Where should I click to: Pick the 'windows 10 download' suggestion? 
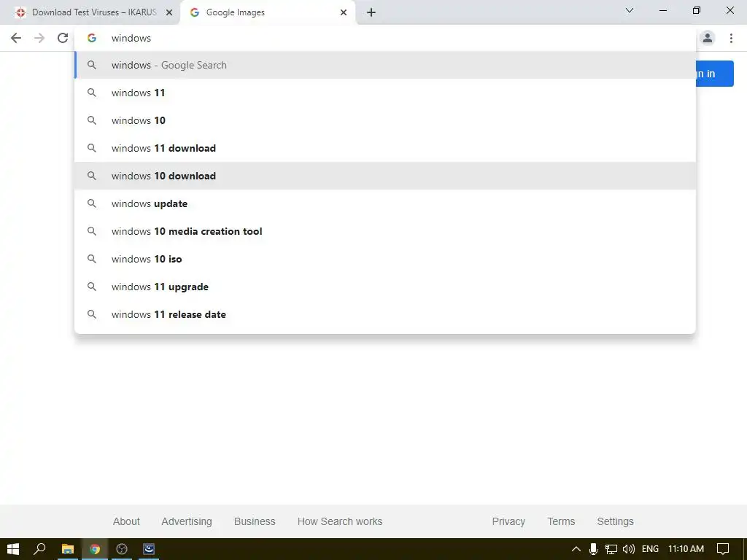385,176
